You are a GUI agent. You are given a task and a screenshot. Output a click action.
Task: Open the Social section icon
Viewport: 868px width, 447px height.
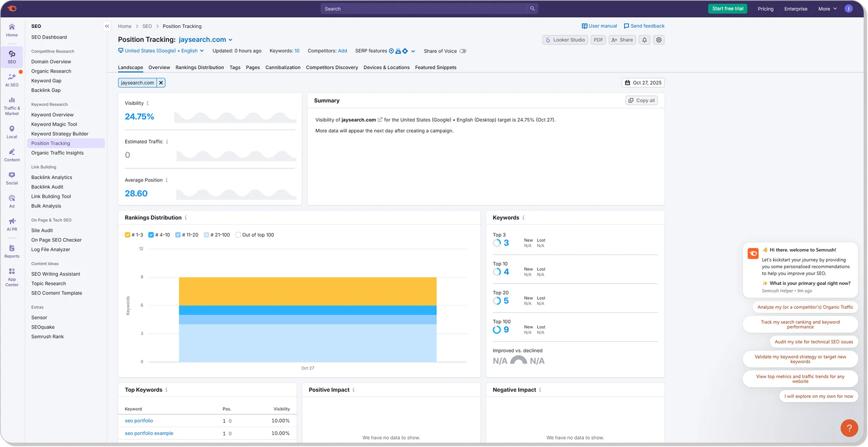click(x=12, y=178)
